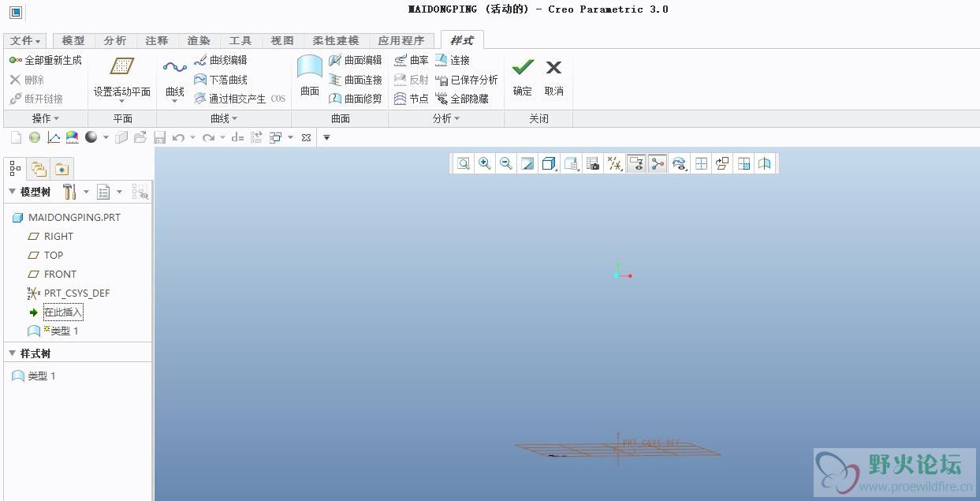Open quick access toolbar customize arrow
This screenshot has width=980, height=501.
(x=326, y=137)
